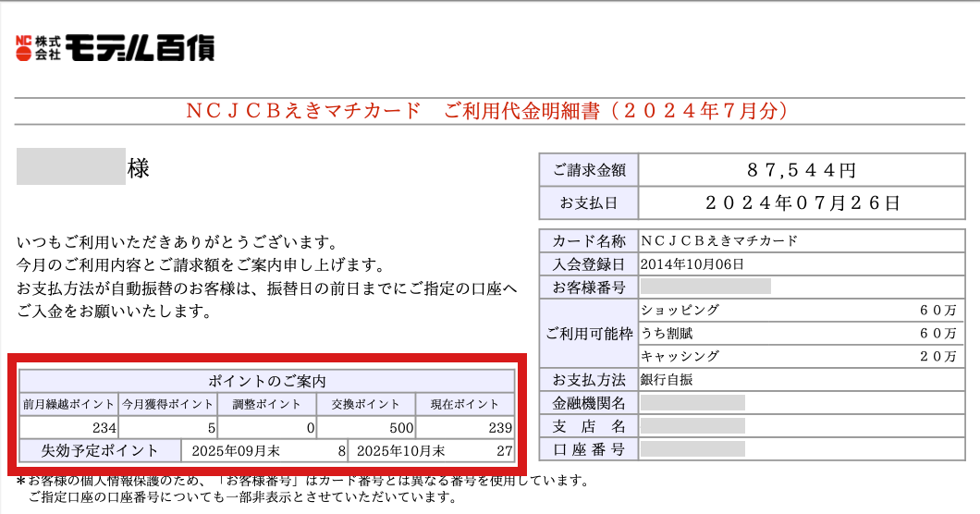
Task: Click the card name value in the カード名称 row
Action: (719, 240)
